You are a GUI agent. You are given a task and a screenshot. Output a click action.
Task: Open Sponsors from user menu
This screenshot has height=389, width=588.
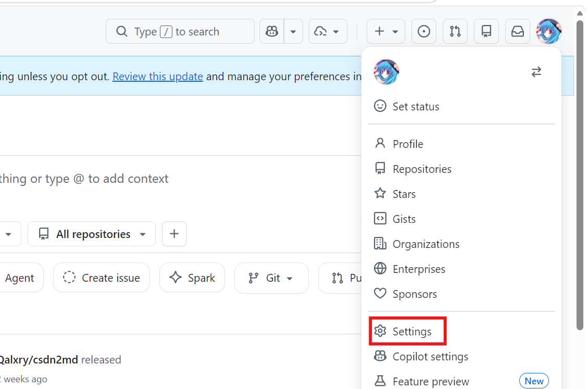point(461,294)
